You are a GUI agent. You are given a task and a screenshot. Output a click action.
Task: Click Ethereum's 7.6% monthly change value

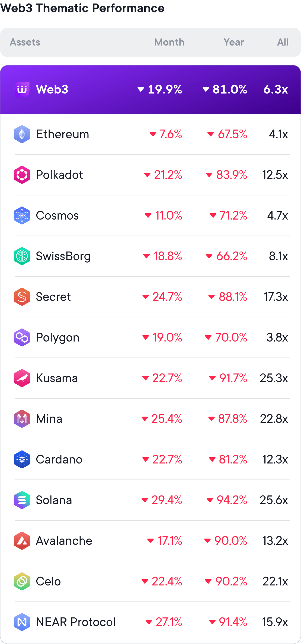pos(170,134)
